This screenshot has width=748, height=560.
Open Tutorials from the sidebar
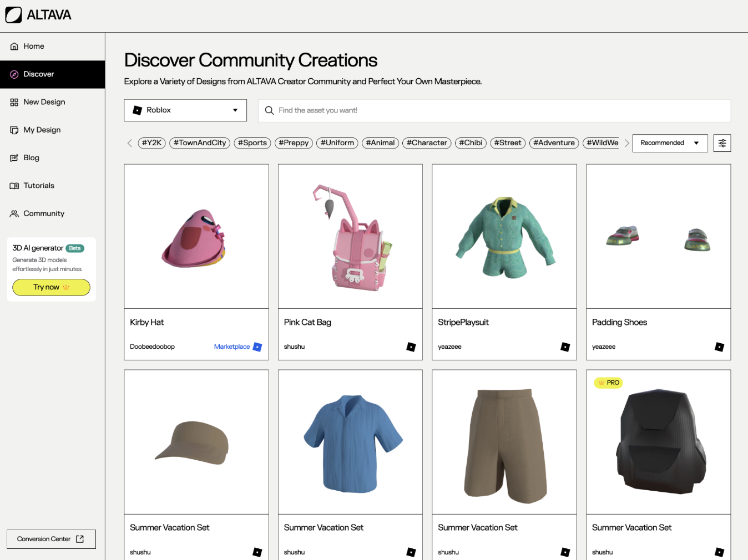tap(52, 186)
